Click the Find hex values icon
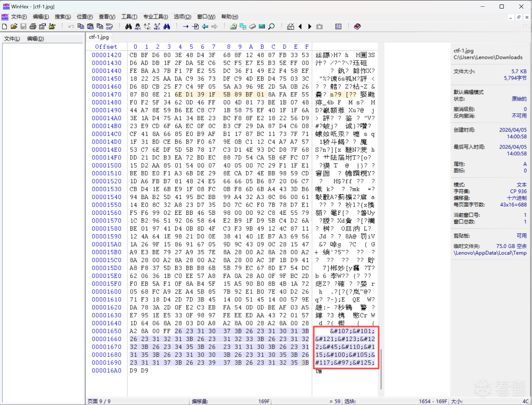Image resolution: width=532 pixels, height=405 pixels. coord(138,27)
